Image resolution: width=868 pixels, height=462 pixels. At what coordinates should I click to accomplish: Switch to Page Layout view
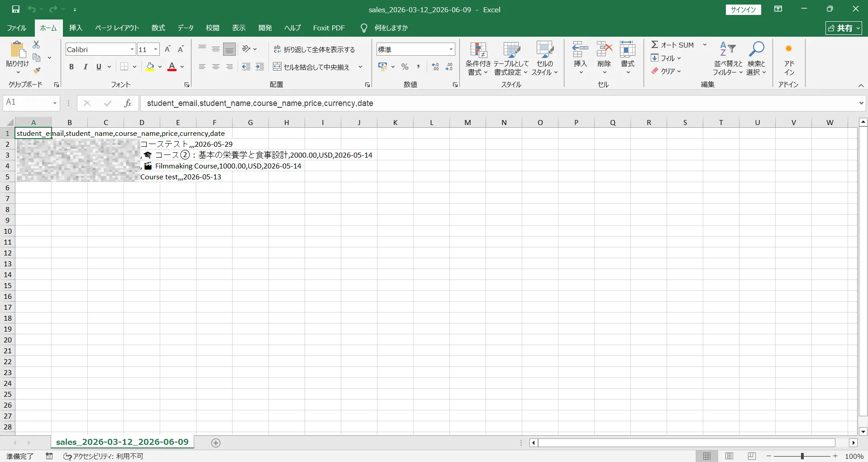pos(729,456)
